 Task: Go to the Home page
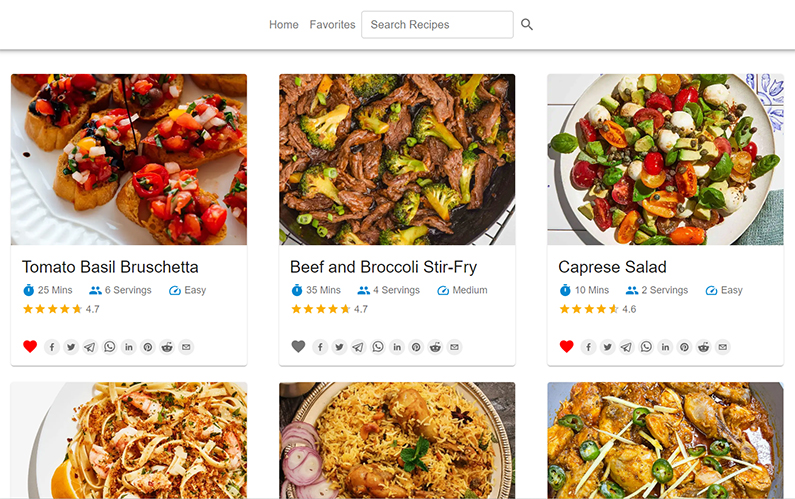[x=284, y=25]
